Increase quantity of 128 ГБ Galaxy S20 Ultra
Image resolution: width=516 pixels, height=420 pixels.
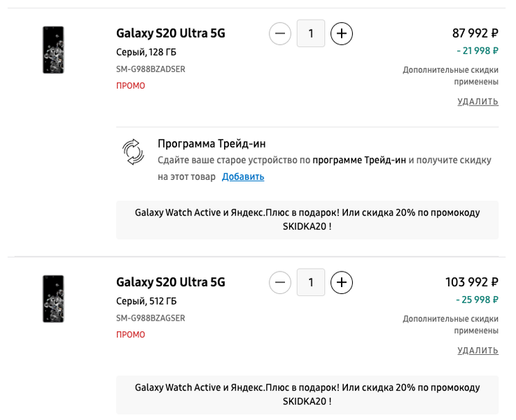pos(342,33)
